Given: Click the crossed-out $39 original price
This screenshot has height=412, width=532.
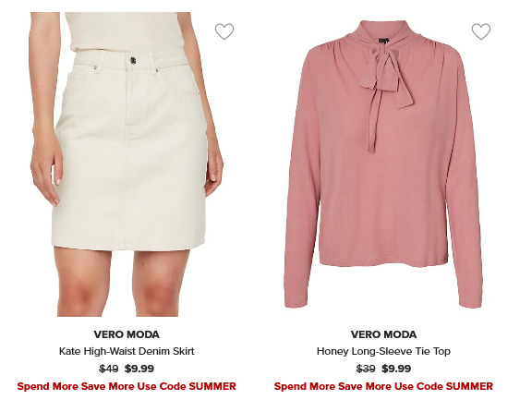Looking at the screenshot, I should click(x=366, y=369).
